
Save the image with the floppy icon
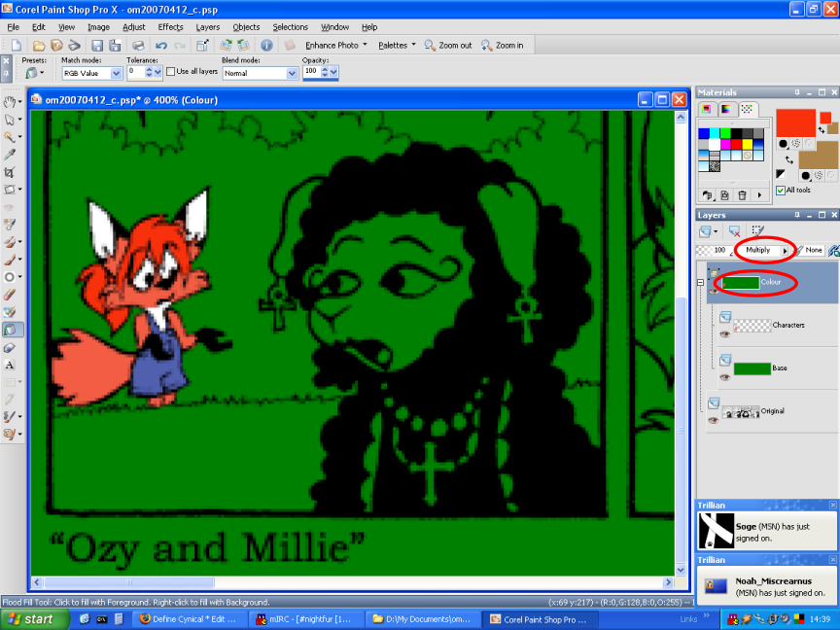tap(97, 46)
